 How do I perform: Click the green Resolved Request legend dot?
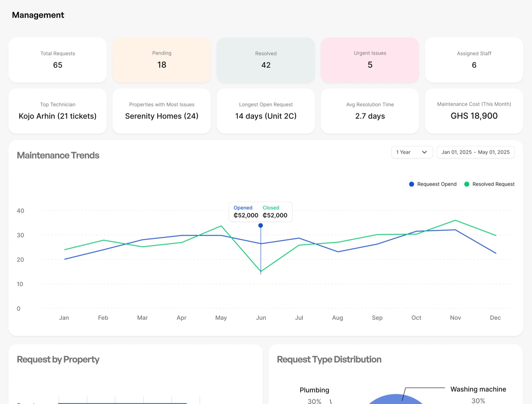click(x=467, y=184)
